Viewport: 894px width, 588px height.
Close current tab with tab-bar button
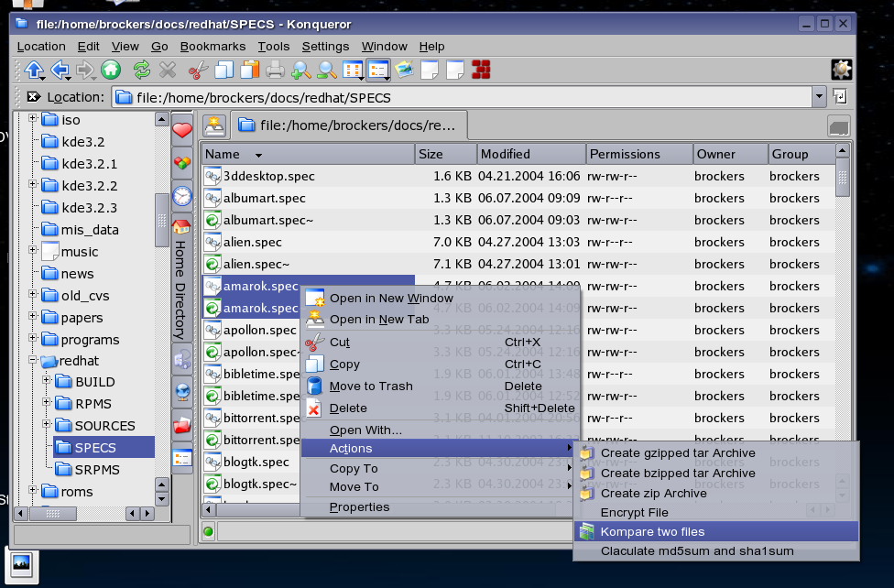coord(839,126)
